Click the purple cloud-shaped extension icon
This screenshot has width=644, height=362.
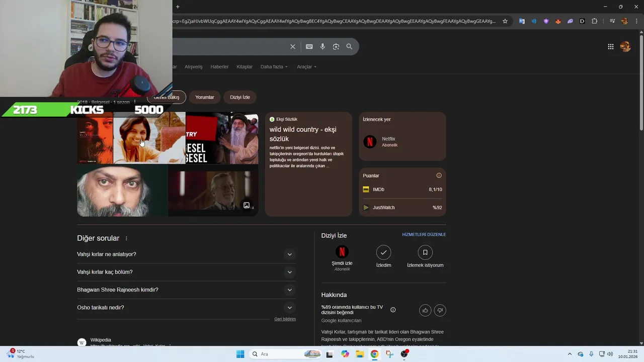[x=570, y=21]
